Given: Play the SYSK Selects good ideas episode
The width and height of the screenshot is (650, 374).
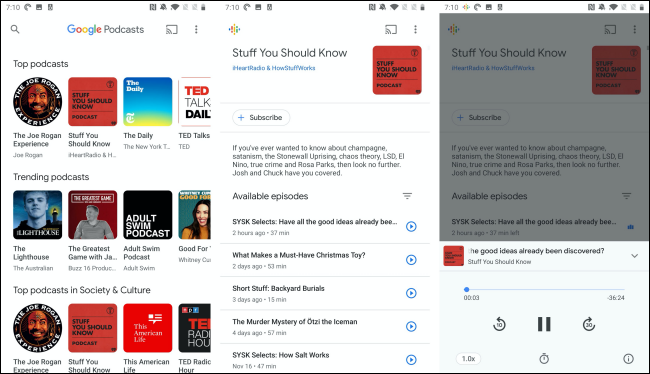Looking at the screenshot, I should point(411,226).
